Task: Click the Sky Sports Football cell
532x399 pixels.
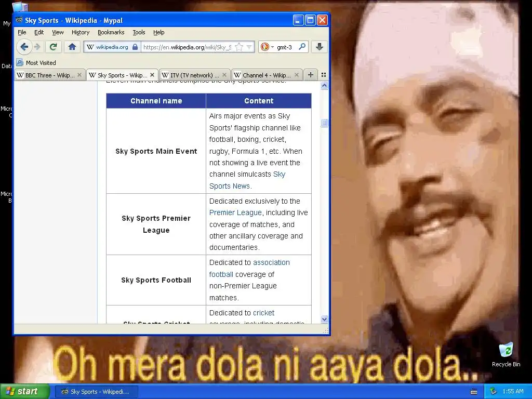Action: 156,280
